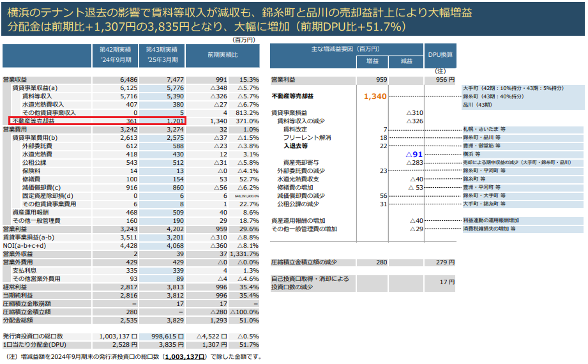Click the 横浜 等 note
Screen dimensions: 588x364
tap(472, 155)
